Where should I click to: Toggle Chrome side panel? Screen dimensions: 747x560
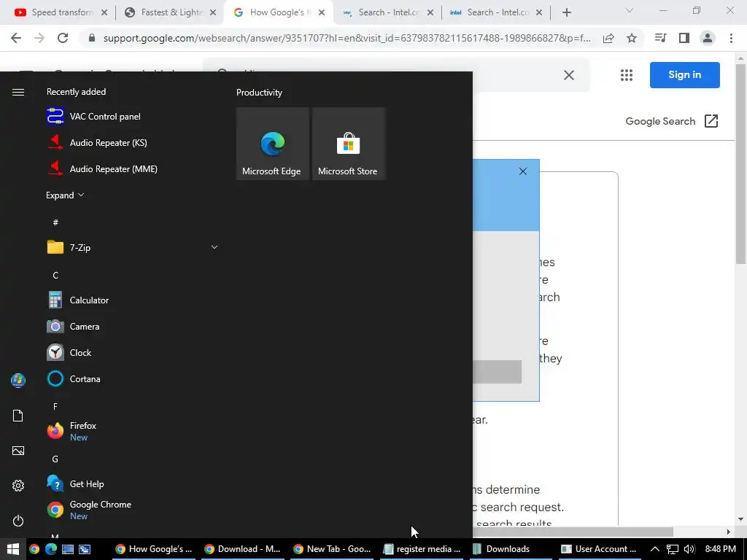coord(684,38)
